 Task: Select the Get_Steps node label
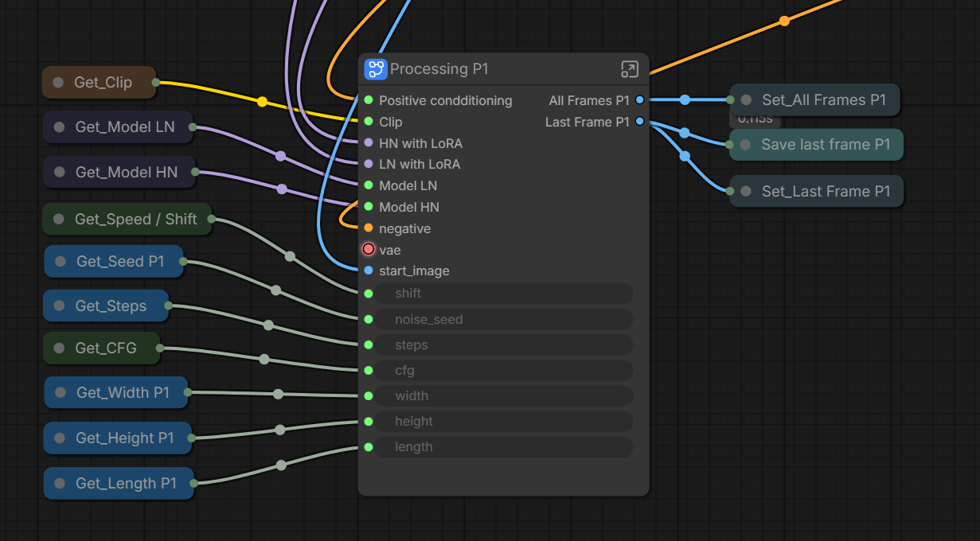point(111,306)
